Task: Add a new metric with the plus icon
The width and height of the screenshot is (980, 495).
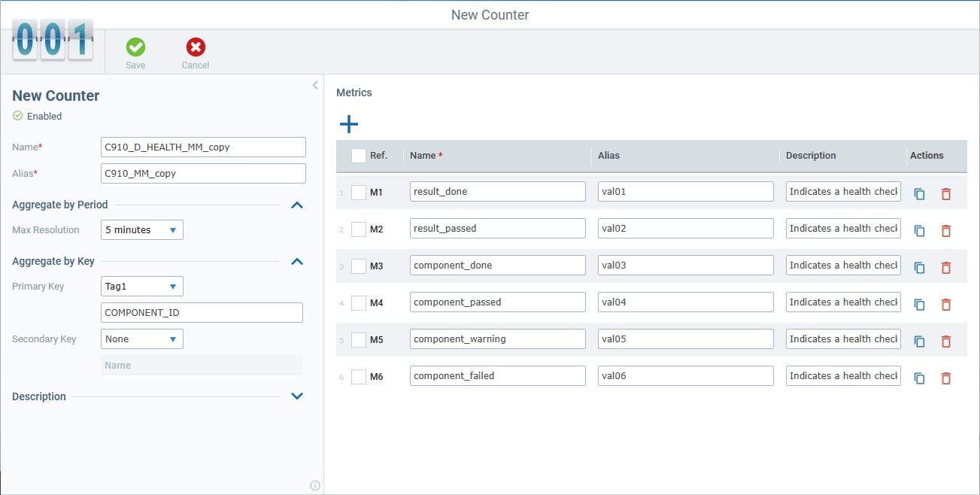Action: [x=348, y=123]
